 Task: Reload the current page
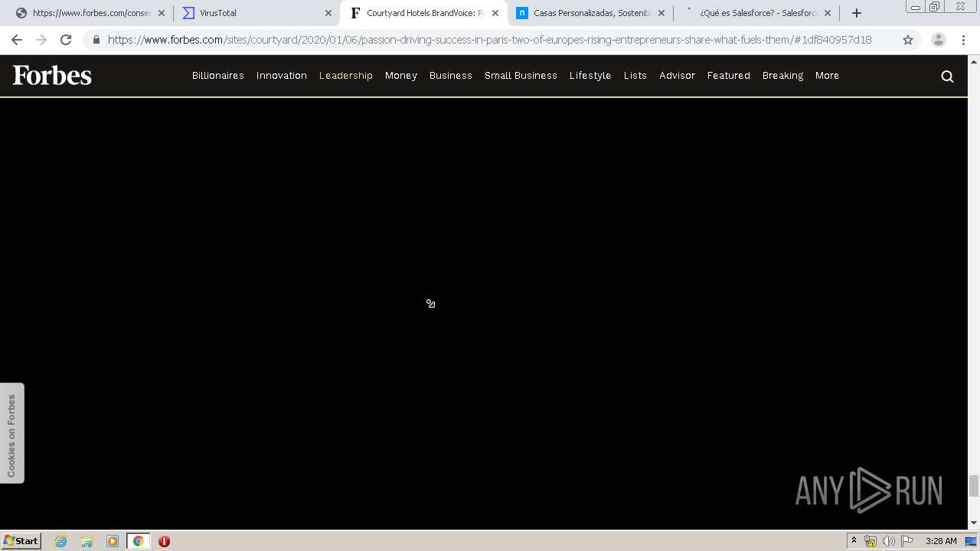[x=66, y=40]
